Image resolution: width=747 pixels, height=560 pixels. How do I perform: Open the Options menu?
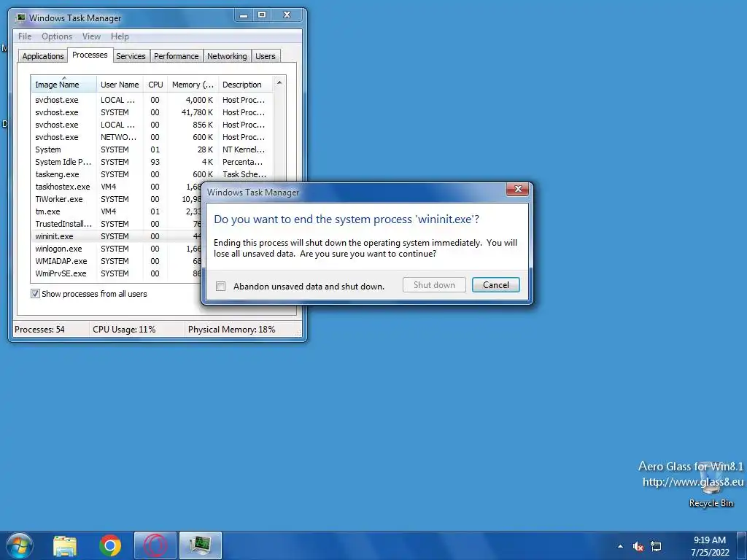pyautogui.click(x=57, y=36)
